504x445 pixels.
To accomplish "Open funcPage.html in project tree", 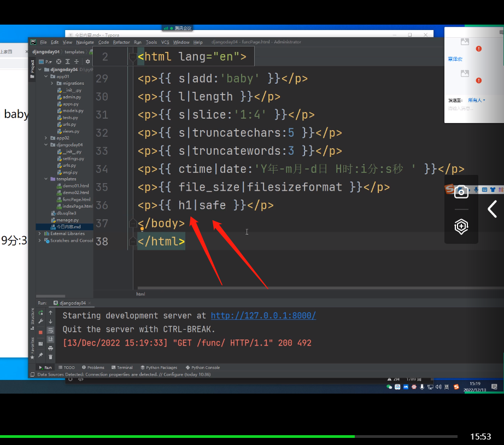I will click(x=73, y=200).
